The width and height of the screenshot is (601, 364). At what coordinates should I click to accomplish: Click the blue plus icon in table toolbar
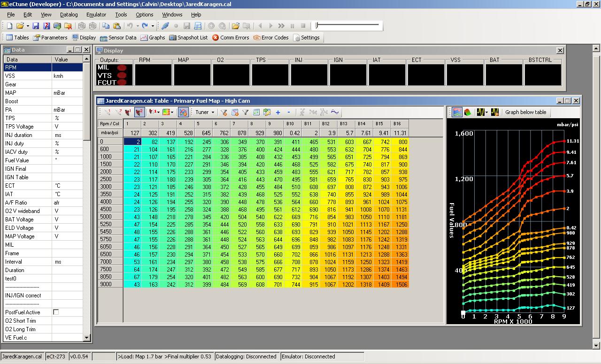click(278, 112)
